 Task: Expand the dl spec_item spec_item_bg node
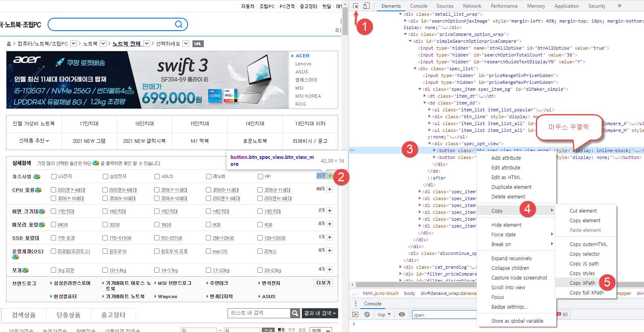(420, 90)
